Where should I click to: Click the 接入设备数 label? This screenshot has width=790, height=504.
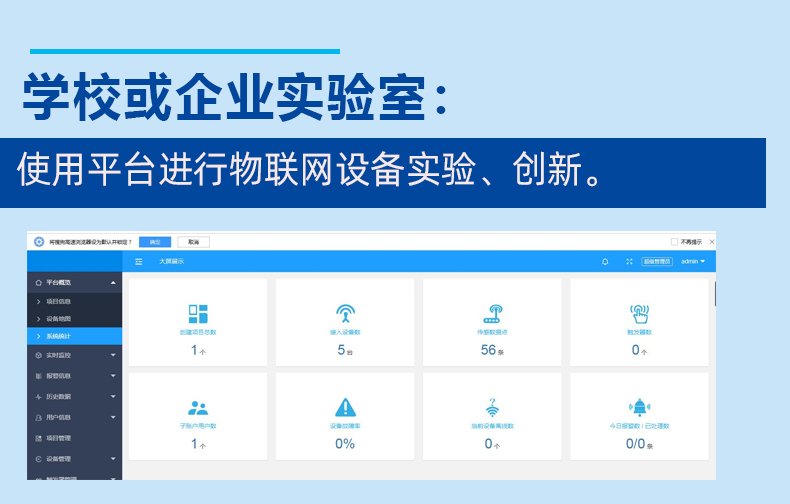tap(345, 333)
